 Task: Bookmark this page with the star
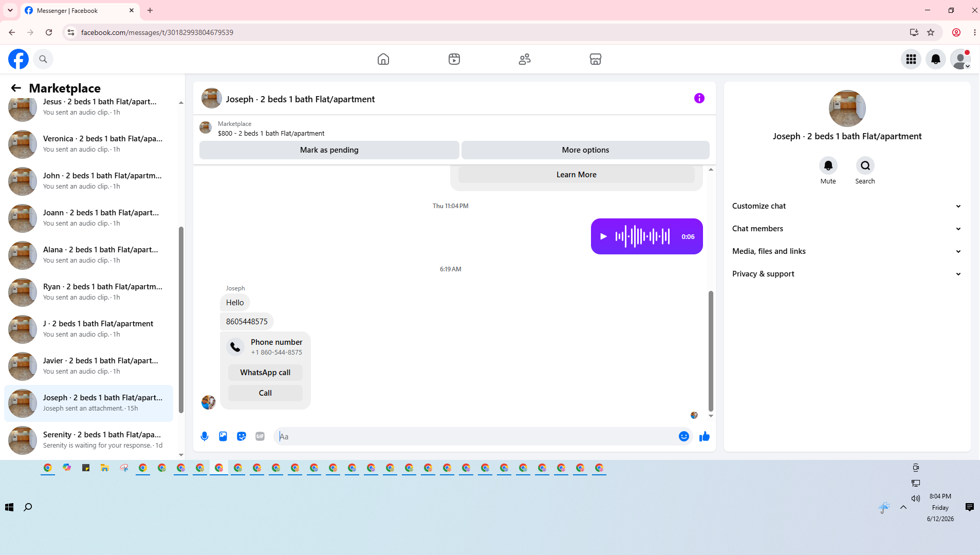tap(931, 32)
